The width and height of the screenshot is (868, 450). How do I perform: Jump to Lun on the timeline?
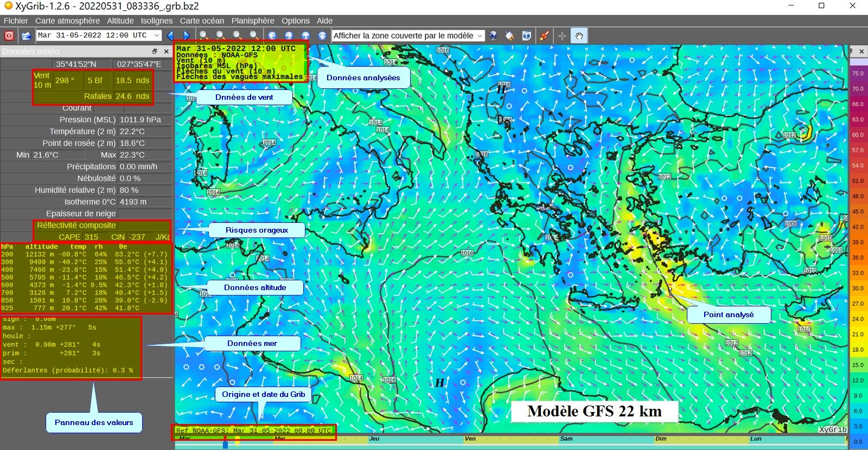click(x=756, y=439)
